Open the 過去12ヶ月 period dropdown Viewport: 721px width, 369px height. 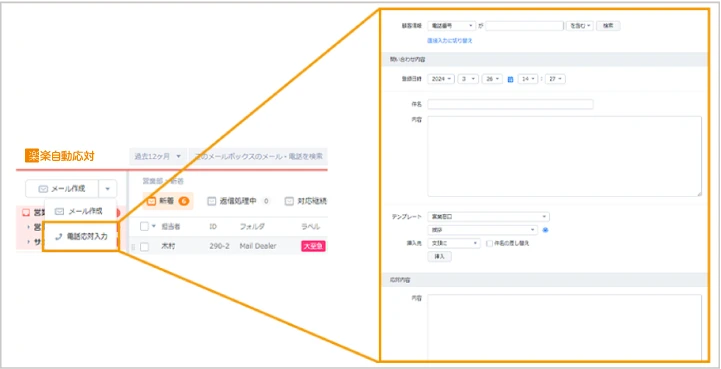(x=158, y=156)
